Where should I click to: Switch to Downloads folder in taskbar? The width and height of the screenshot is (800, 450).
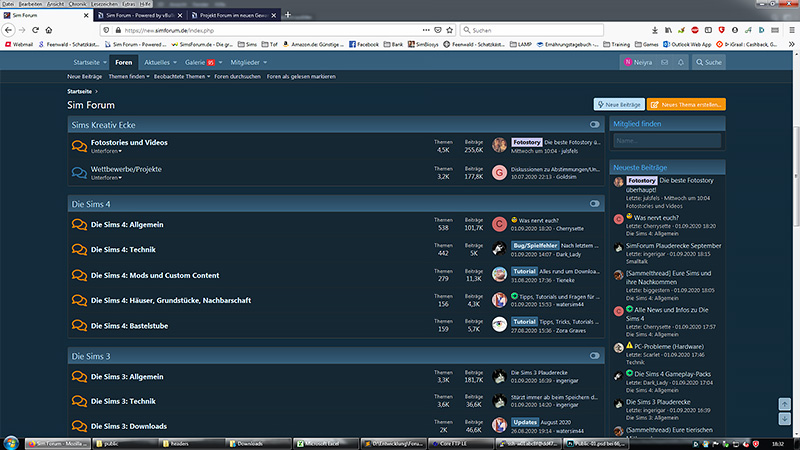(259, 443)
